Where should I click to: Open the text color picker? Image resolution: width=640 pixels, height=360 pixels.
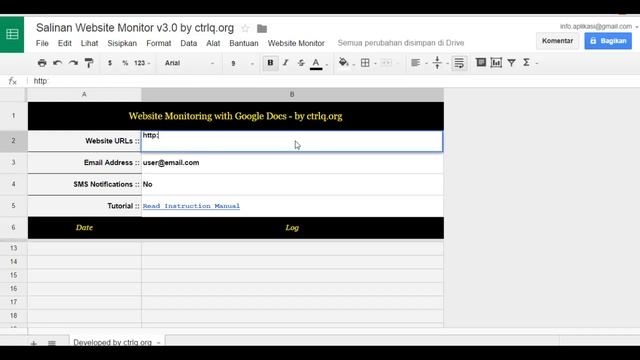[x=316, y=63]
